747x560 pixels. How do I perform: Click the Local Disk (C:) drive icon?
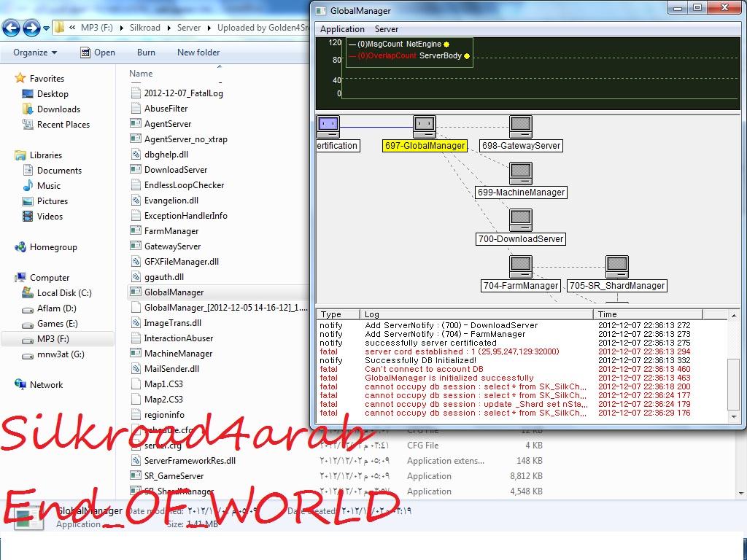pyautogui.click(x=28, y=293)
